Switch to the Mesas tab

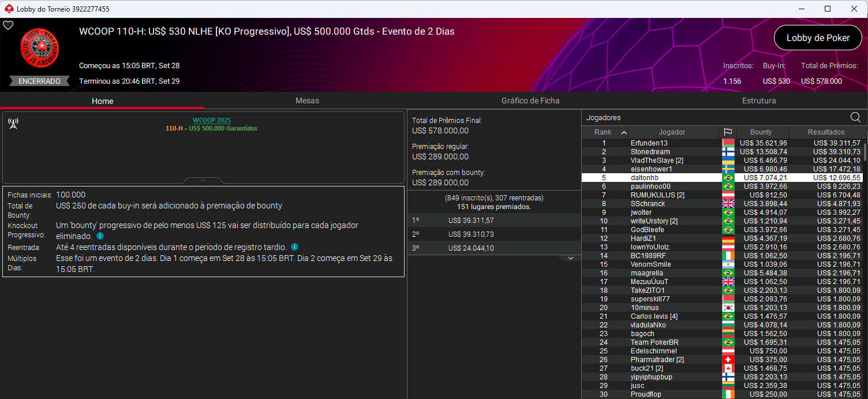coord(307,100)
